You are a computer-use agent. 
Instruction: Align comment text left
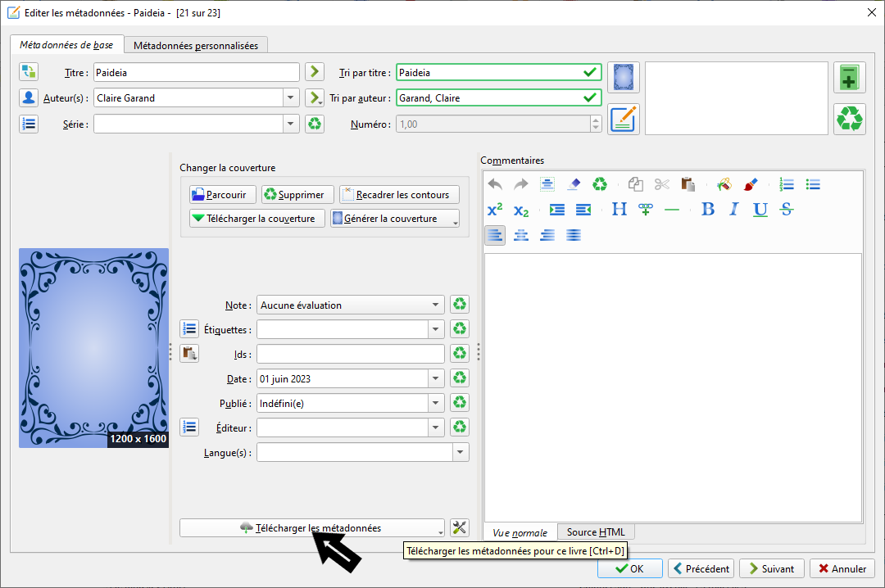(x=495, y=235)
